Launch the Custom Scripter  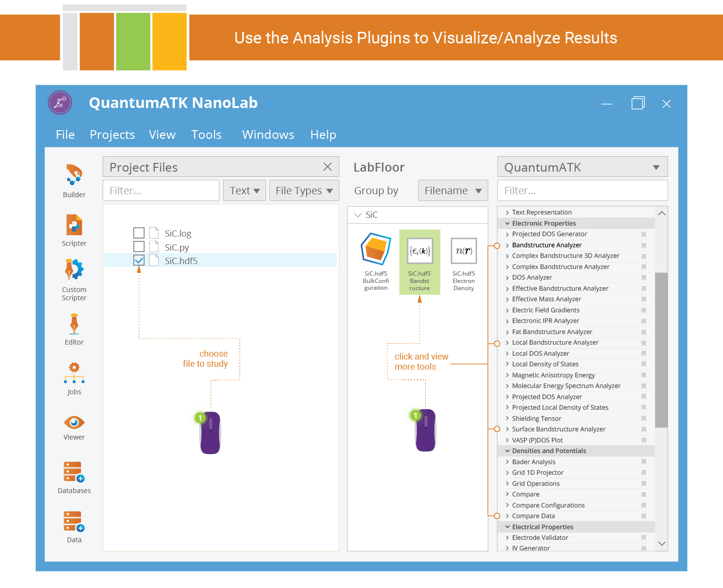pyautogui.click(x=74, y=280)
